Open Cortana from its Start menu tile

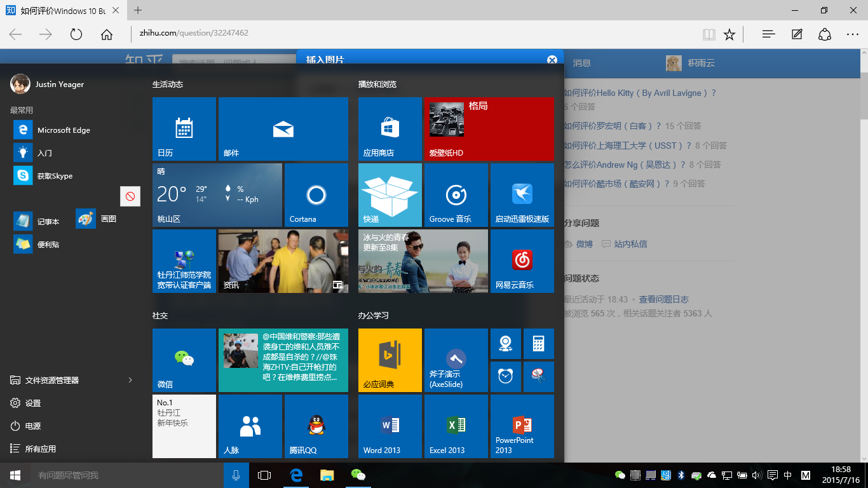(316, 195)
